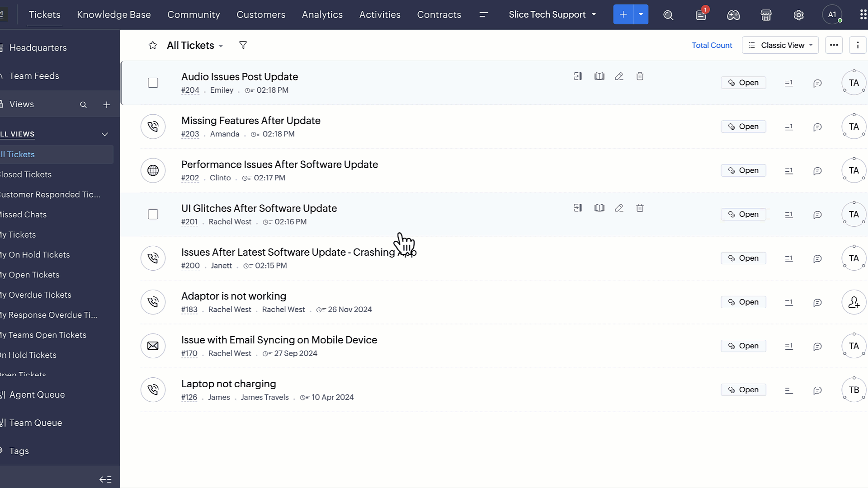Image resolution: width=868 pixels, height=488 pixels.
Task: Add a new view with plus icon
Action: pos(107,104)
